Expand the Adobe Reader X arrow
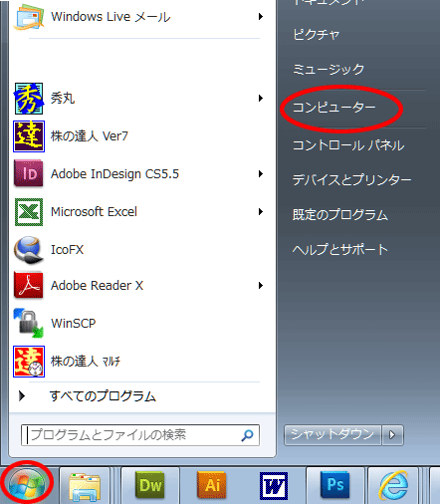The width and height of the screenshot is (440, 504). coord(261,285)
